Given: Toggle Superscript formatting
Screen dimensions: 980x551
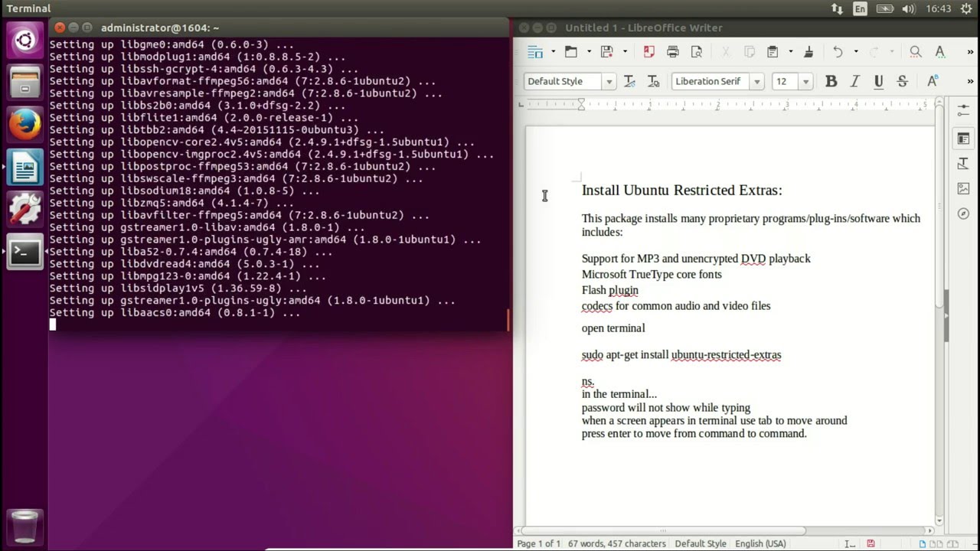Looking at the screenshot, I should [933, 81].
